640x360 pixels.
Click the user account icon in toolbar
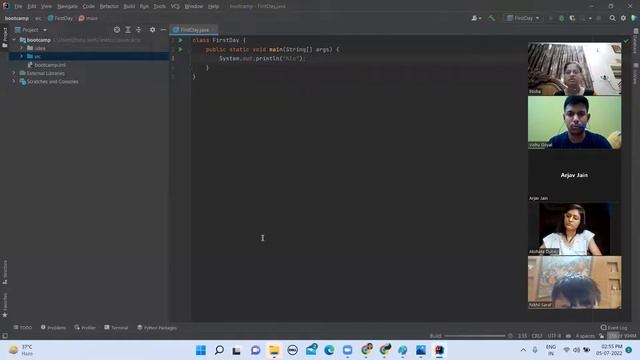(x=476, y=18)
